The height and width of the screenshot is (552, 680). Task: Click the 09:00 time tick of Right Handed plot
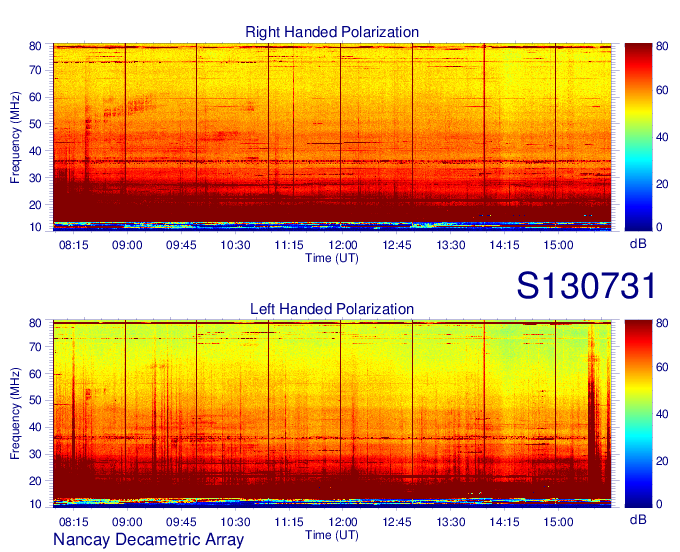(127, 245)
